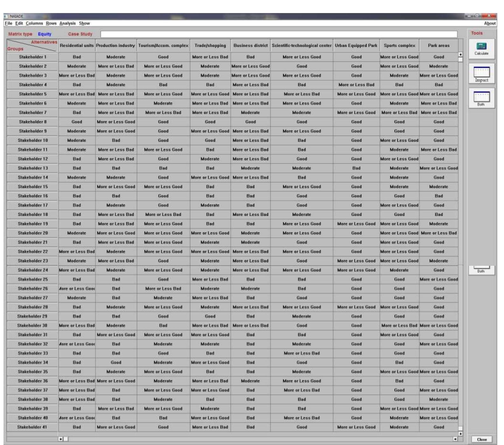Click Stakeholder 41's Scientific-technological center cell
Viewport: 504px width, 445px height.
click(x=302, y=427)
